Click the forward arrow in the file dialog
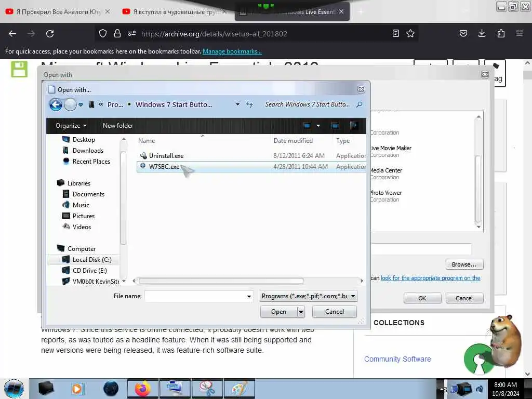 click(x=70, y=104)
